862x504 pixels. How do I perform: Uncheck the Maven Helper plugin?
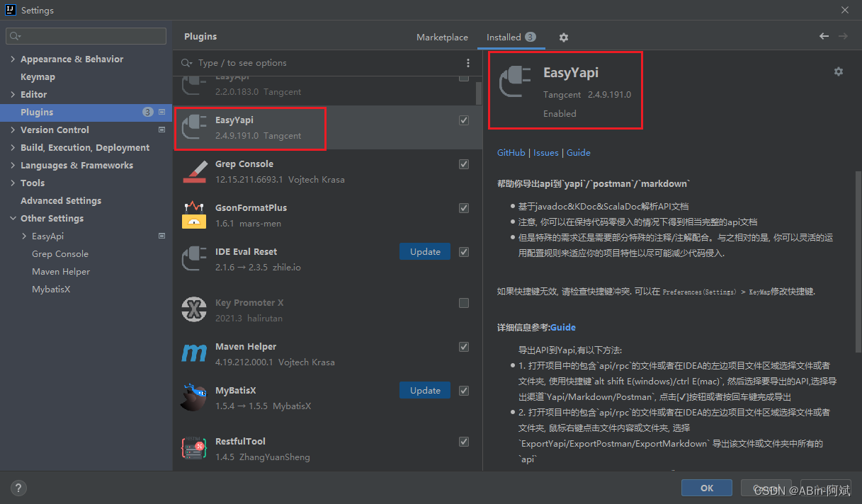click(x=464, y=347)
